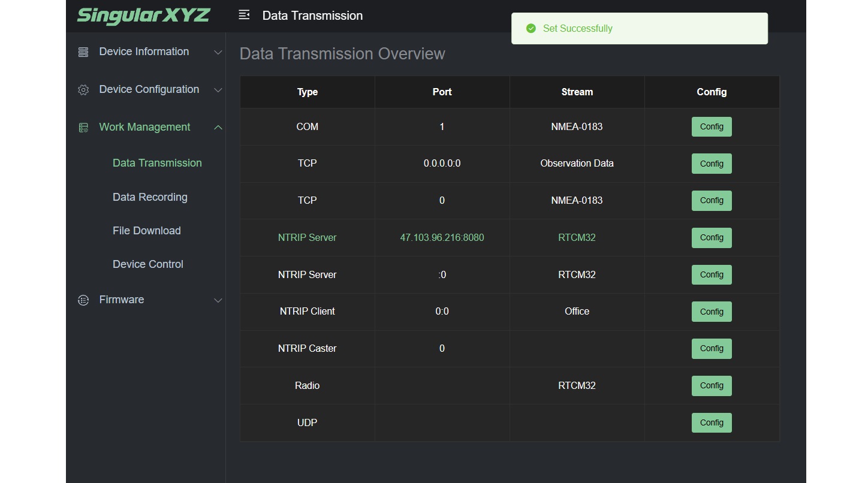868x483 pixels.
Task: Go to Device Control page
Action: point(148,264)
